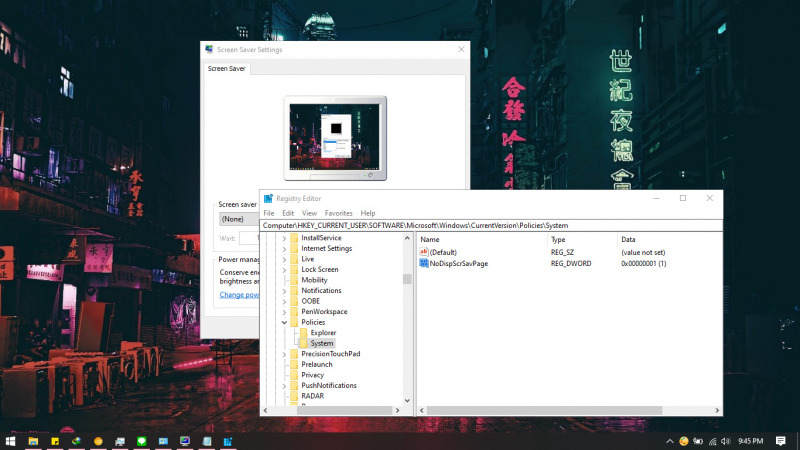Image resolution: width=800 pixels, height=450 pixels.
Task: Expand the Lock Screen tree node
Action: (x=284, y=269)
